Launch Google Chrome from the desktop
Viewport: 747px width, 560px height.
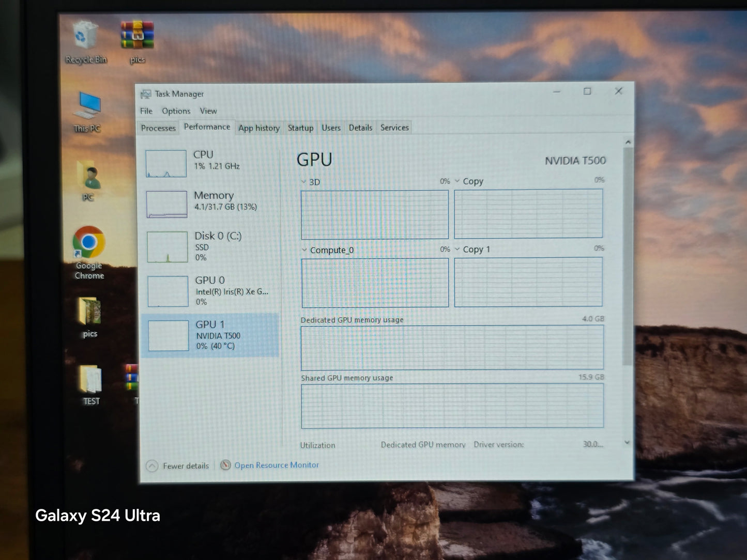pyautogui.click(x=89, y=253)
